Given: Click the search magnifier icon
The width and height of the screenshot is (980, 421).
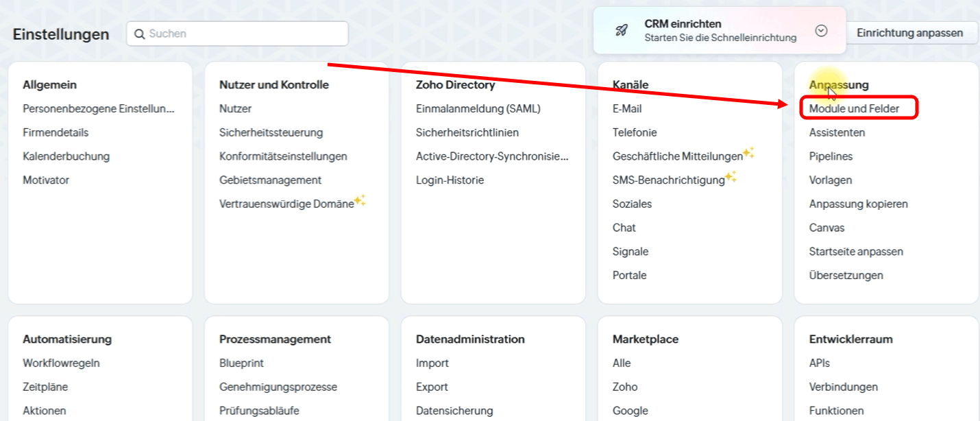Looking at the screenshot, I should [x=139, y=34].
